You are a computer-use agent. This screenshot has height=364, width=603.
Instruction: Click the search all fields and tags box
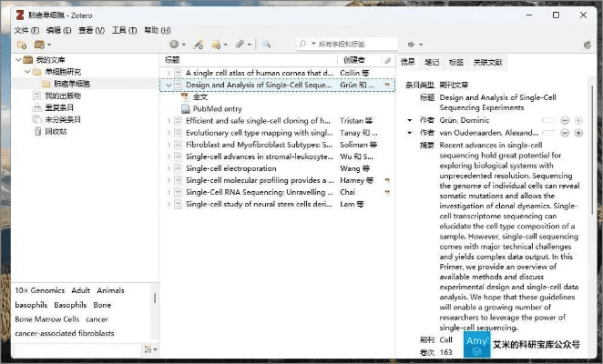337,44
